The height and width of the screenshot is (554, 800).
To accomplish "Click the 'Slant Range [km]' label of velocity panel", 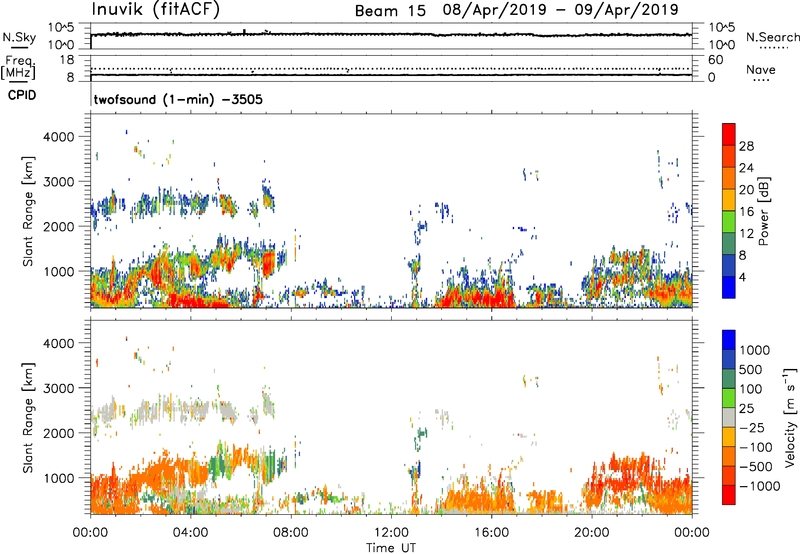I will coord(28,418).
